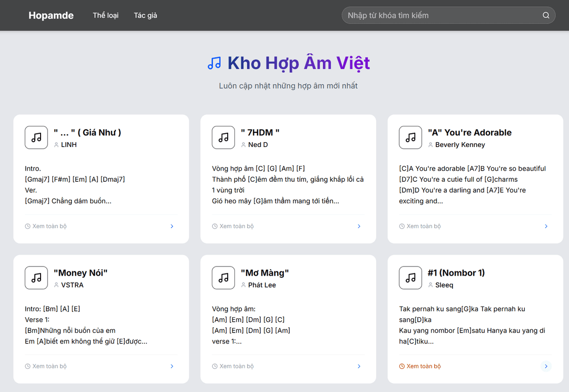Click the music note icon on the "7HDM" card
The height and width of the screenshot is (392, 569).
(223, 138)
